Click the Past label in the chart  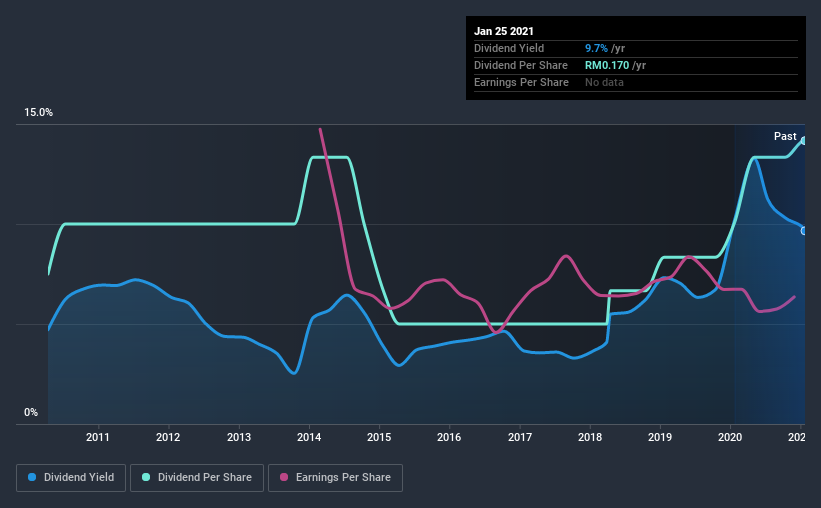click(785, 136)
